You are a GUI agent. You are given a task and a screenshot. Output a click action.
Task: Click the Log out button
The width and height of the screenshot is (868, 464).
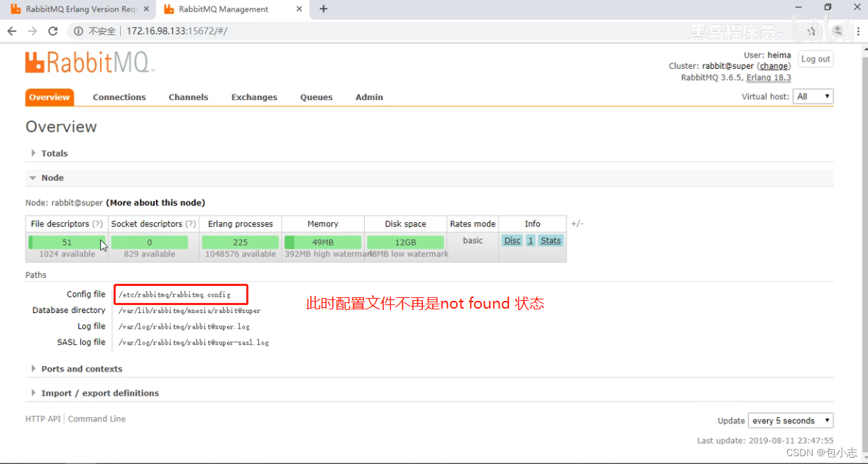tap(815, 60)
